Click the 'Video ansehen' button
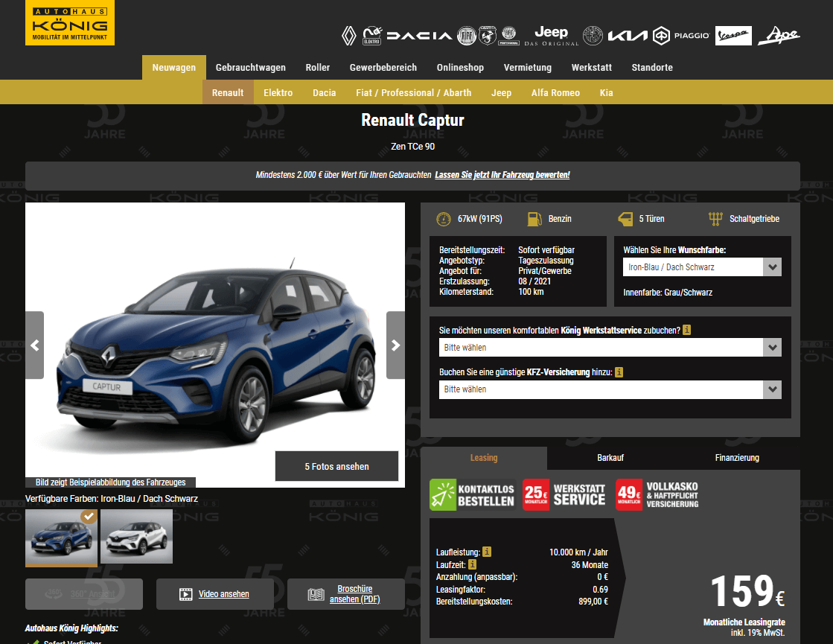This screenshot has height=644, width=833. tap(214, 594)
